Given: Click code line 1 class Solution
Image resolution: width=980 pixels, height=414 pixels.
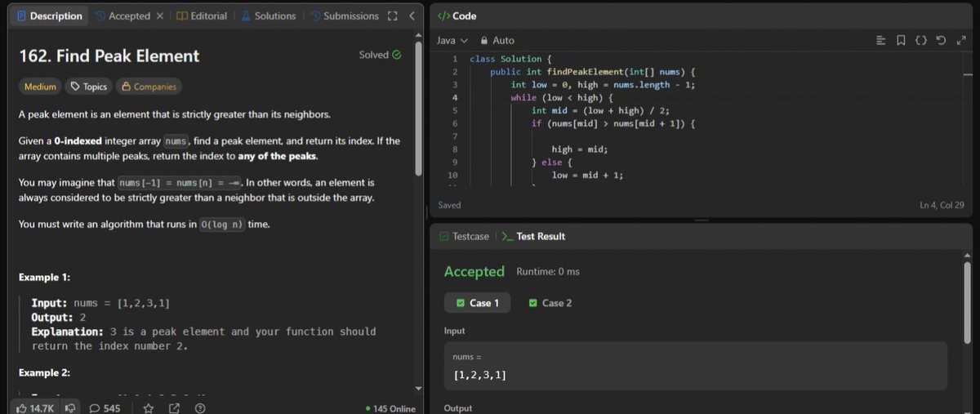Looking at the screenshot, I should pyautogui.click(x=511, y=59).
